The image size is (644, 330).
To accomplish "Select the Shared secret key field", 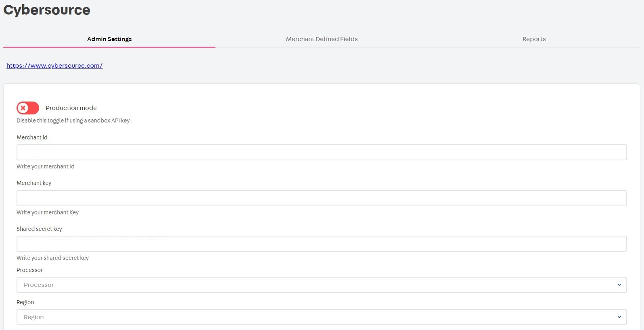I will [321, 244].
